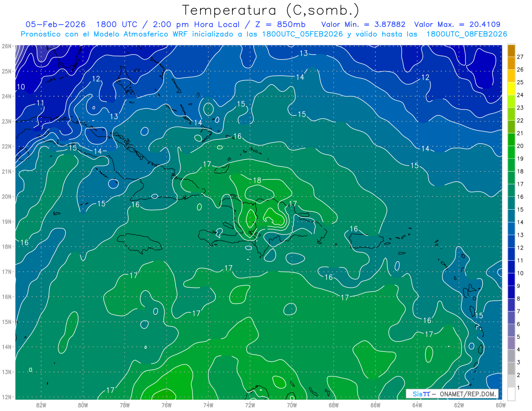Click the legend scale label '24'

(520, 95)
